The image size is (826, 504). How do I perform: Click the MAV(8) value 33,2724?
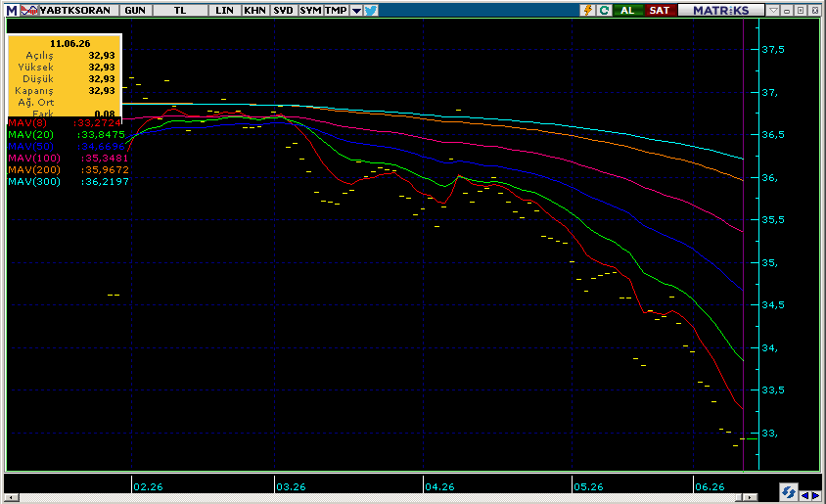[x=99, y=122]
